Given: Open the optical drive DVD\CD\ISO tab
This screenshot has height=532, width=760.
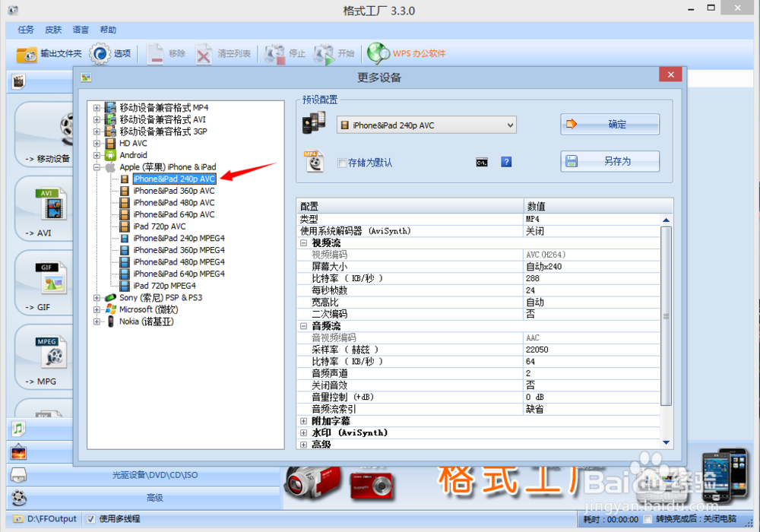Looking at the screenshot, I should pyautogui.click(x=155, y=475).
